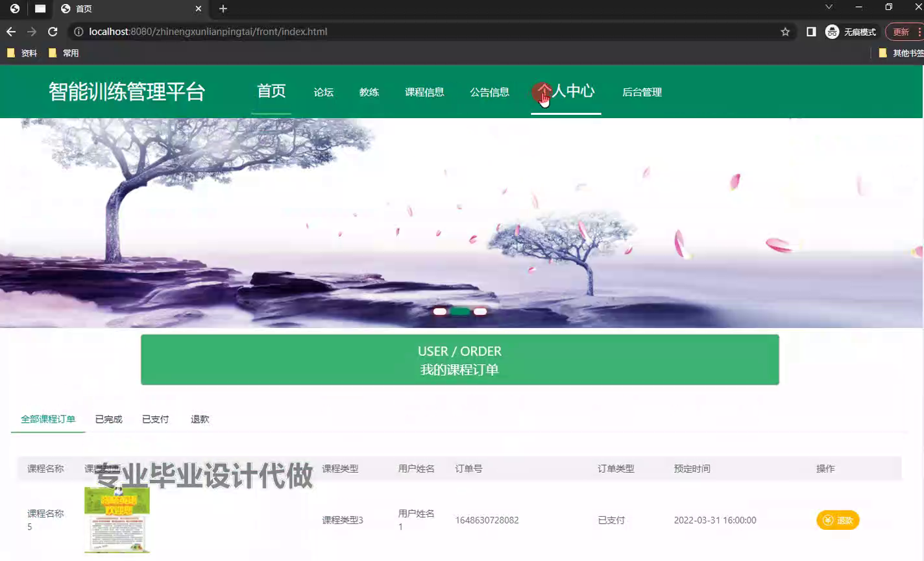
Task: Select the third carousel indicator dot
Action: (x=480, y=312)
